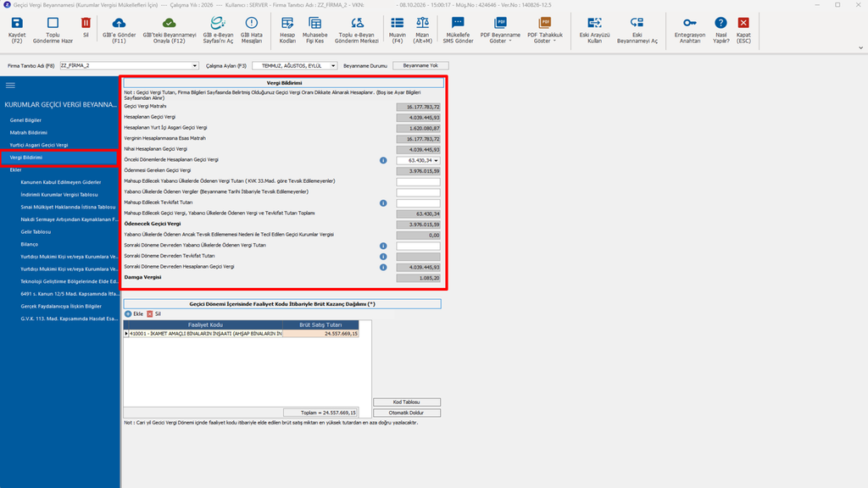The height and width of the screenshot is (488, 868).
Task: Select the 24.557.669,15 Brüt Satış Tutarı cell
Action: click(x=320, y=334)
